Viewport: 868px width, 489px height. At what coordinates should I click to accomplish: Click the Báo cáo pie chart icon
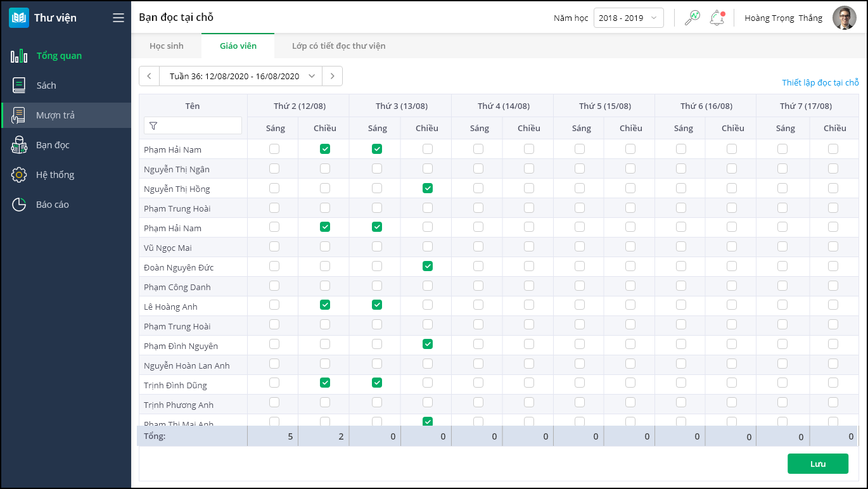tap(19, 205)
